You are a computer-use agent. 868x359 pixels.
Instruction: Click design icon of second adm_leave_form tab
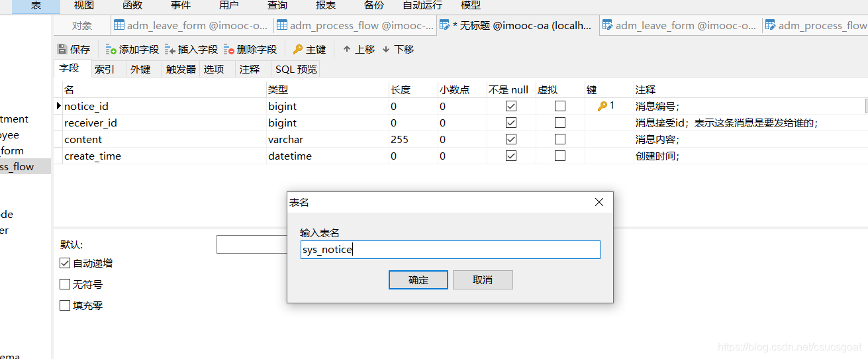(x=607, y=25)
